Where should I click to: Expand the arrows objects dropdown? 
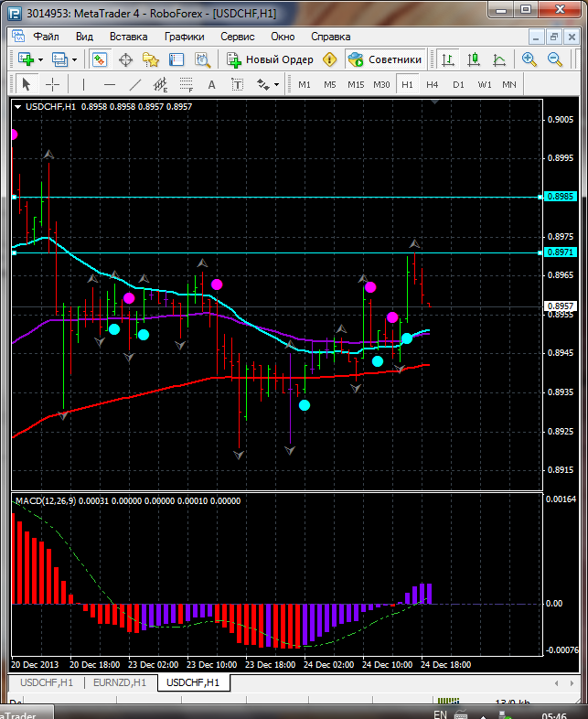click(276, 85)
